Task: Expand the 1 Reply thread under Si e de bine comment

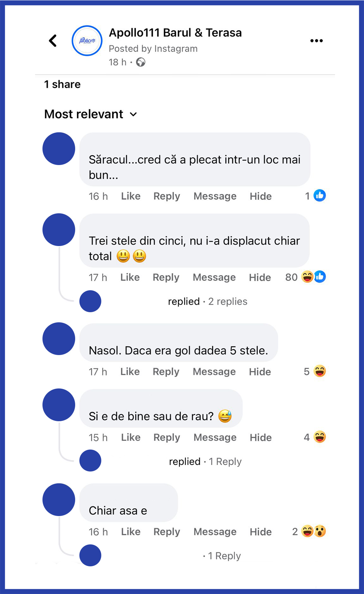Action: (225, 461)
